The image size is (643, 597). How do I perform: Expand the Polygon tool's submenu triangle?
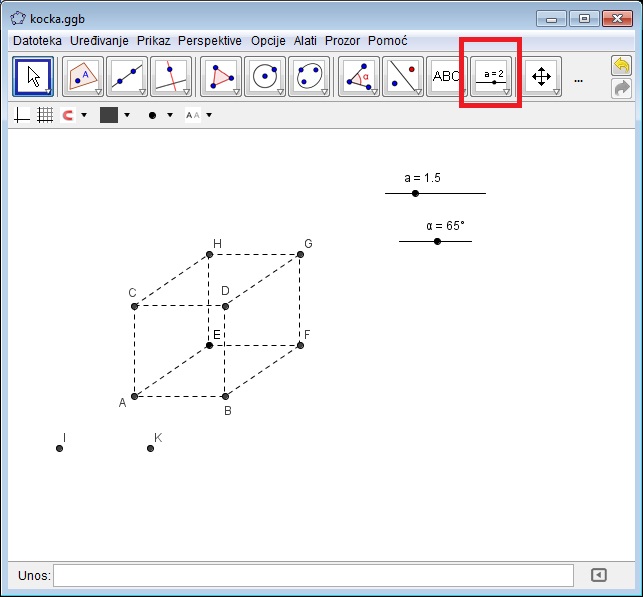(236, 92)
